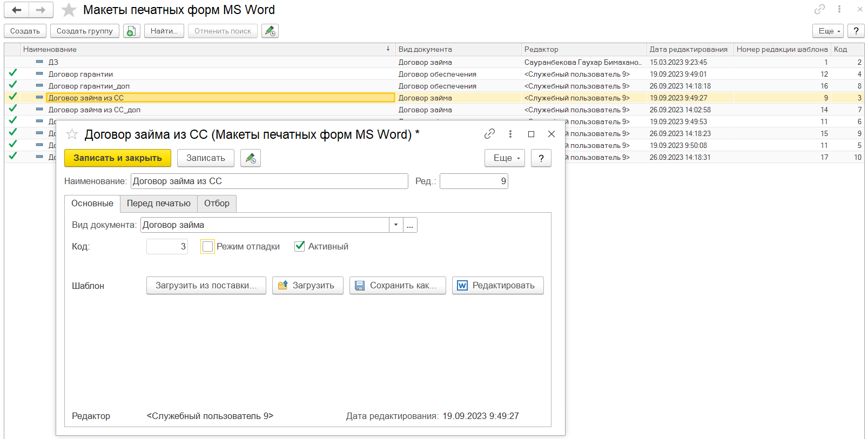Click editor Сауранбекова Гаухар cell
The height and width of the screenshot is (439, 868).
[583, 62]
